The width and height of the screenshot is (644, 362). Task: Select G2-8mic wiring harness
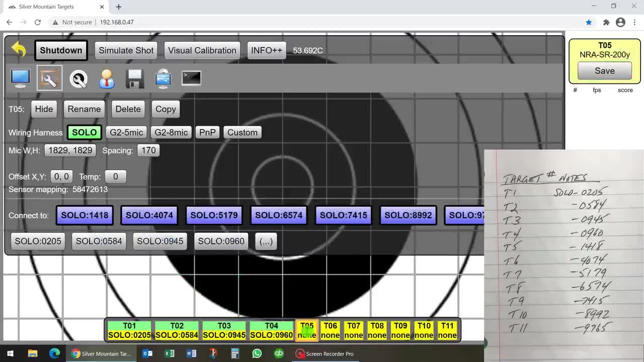pos(171,132)
